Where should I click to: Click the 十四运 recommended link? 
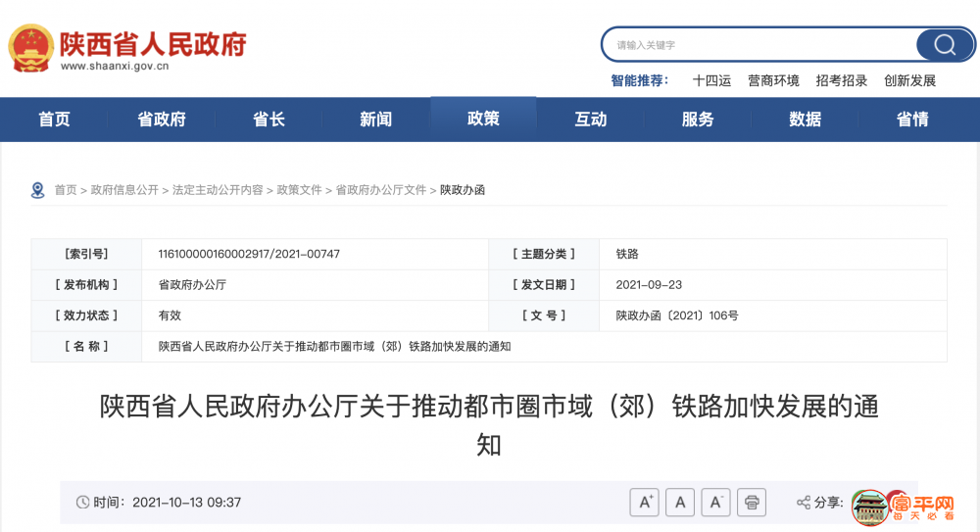[711, 80]
